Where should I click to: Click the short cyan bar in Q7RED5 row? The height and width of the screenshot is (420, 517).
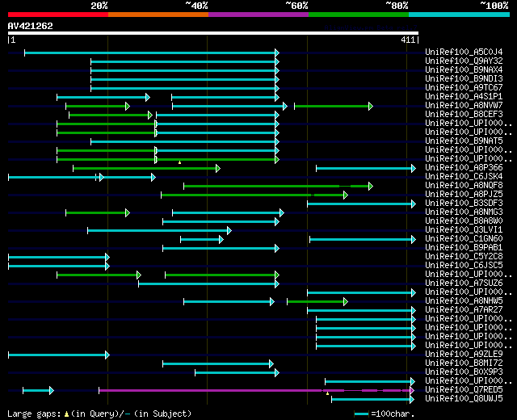click(x=38, y=391)
